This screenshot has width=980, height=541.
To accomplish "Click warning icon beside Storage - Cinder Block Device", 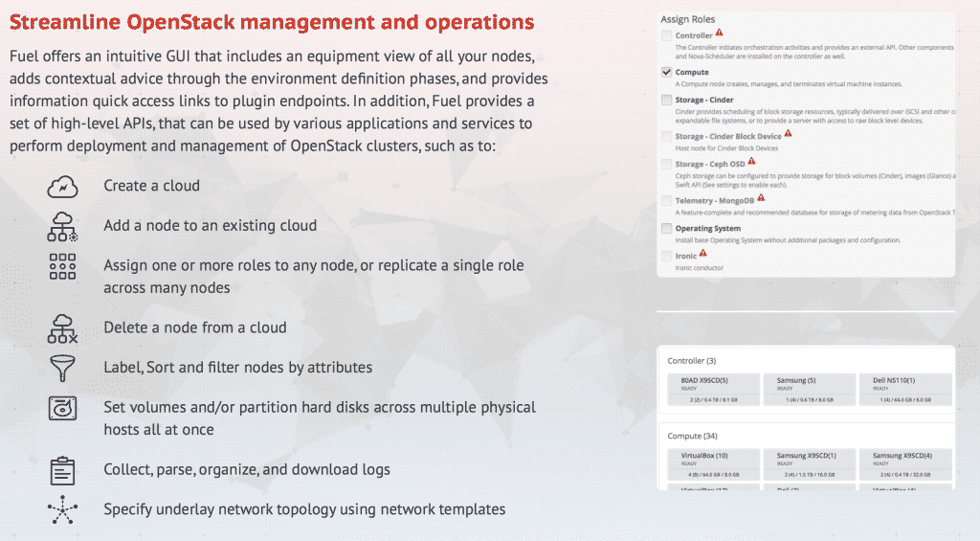I will (x=789, y=133).
